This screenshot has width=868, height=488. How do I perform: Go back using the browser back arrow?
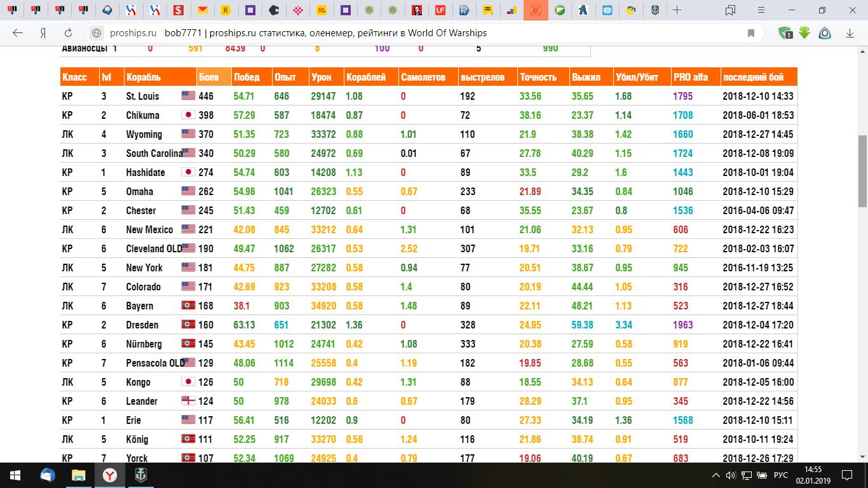click(18, 33)
